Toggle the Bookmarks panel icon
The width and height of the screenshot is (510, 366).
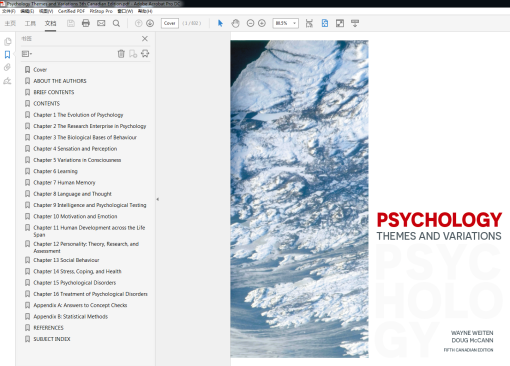click(7, 54)
